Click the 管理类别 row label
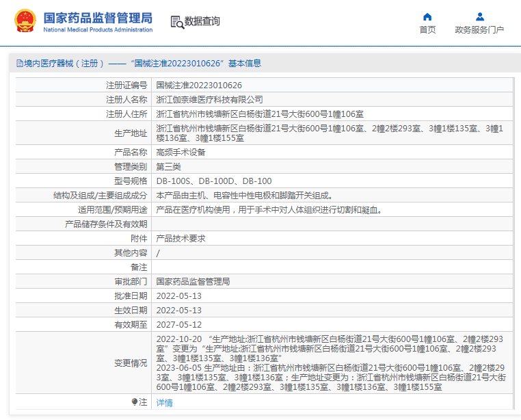Screen dimensions: 521x420 (131, 167)
